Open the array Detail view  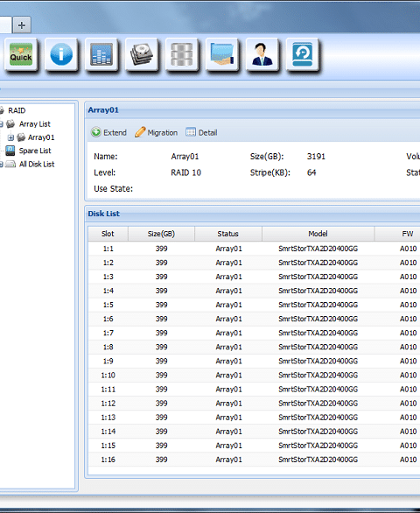point(201,132)
